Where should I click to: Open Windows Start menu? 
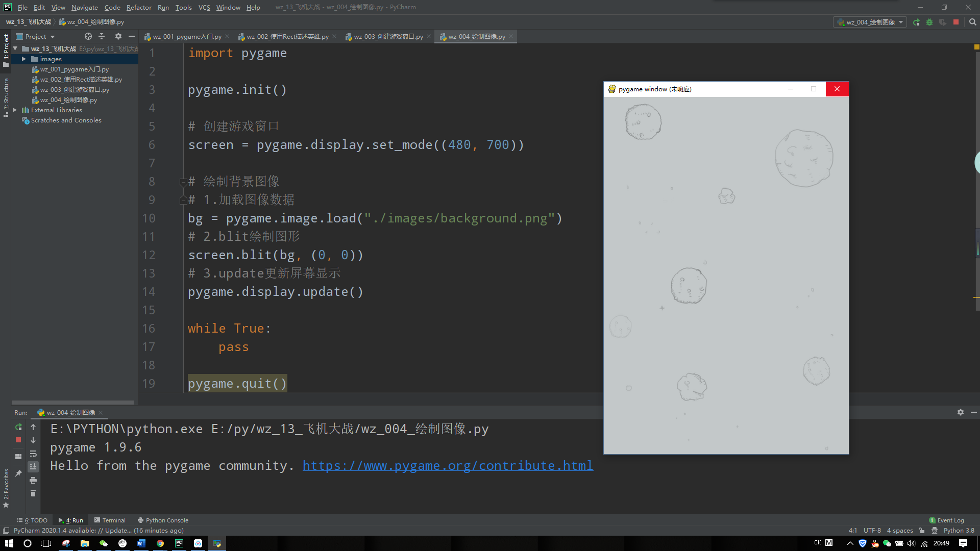[9, 543]
